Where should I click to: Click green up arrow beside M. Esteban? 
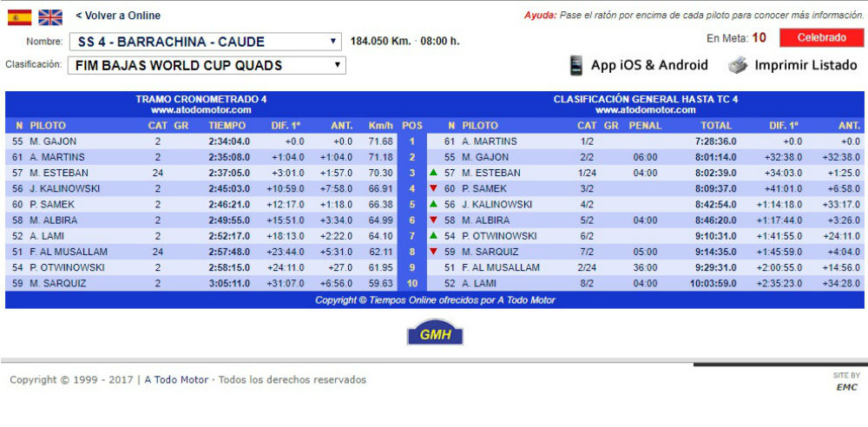pos(433,173)
